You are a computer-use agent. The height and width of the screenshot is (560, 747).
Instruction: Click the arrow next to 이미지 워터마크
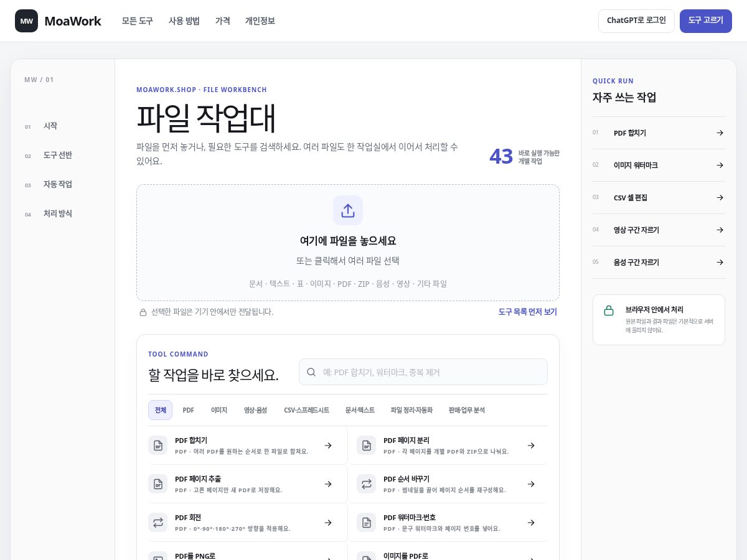click(x=720, y=166)
